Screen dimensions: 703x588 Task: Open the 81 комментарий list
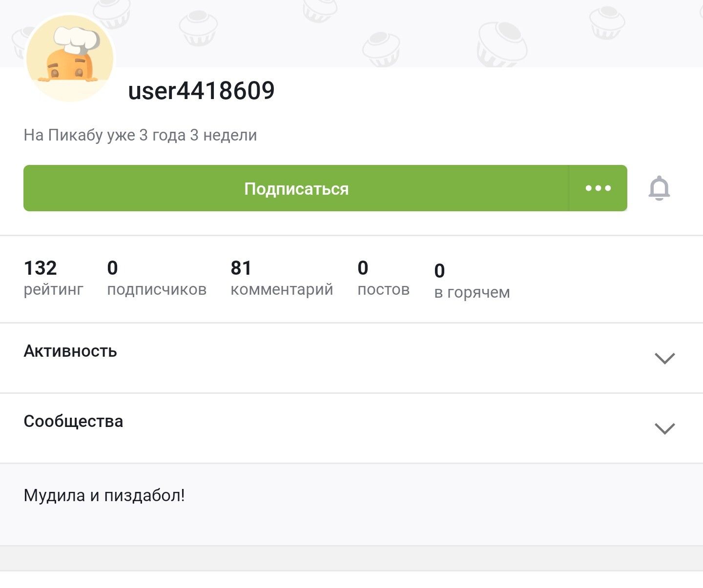282,278
